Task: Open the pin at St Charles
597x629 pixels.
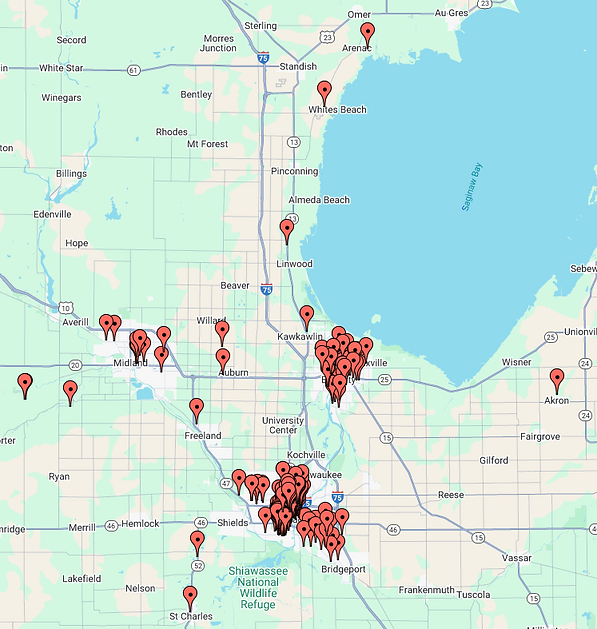Action: point(190,598)
